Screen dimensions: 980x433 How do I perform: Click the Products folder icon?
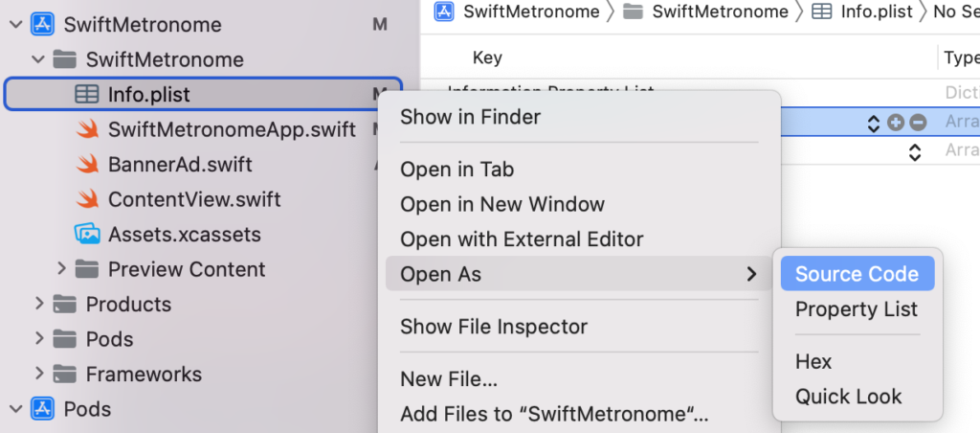coord(64,304)
